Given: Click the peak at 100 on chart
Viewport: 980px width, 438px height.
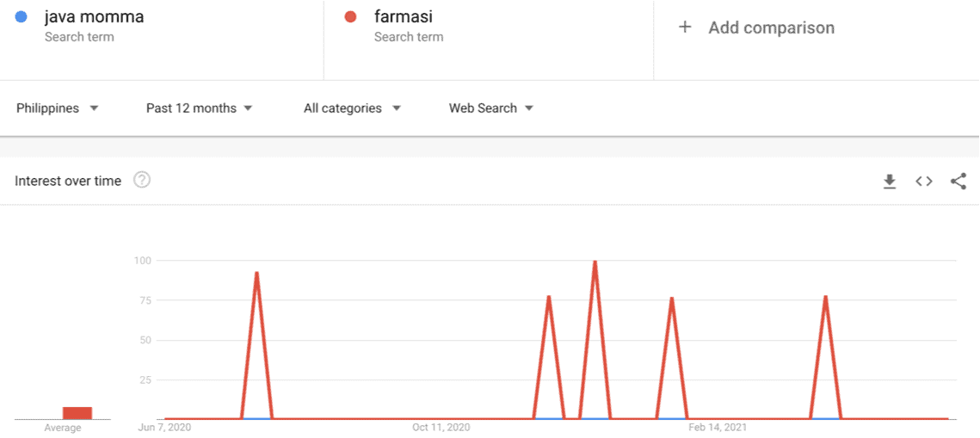Looking at the screenshot, I should click(x=595, y=262).
